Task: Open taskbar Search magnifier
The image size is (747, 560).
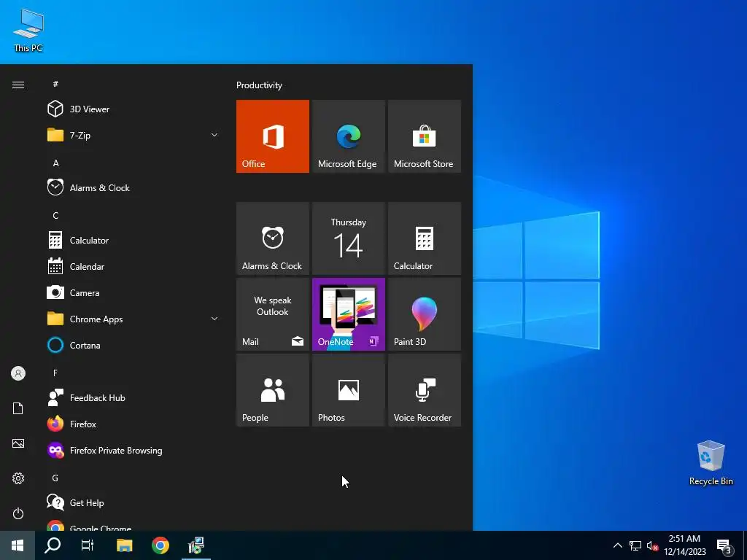Action: [53, 545]
